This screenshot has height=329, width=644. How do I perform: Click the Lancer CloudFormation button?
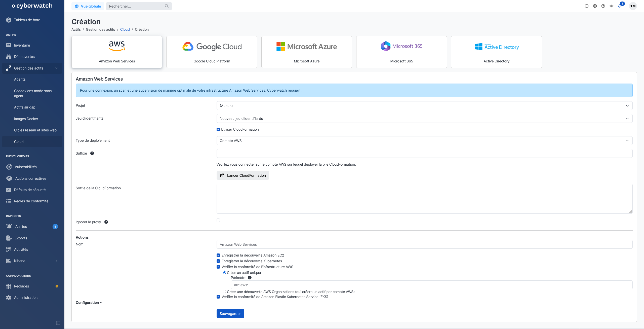tap(243, 175)
